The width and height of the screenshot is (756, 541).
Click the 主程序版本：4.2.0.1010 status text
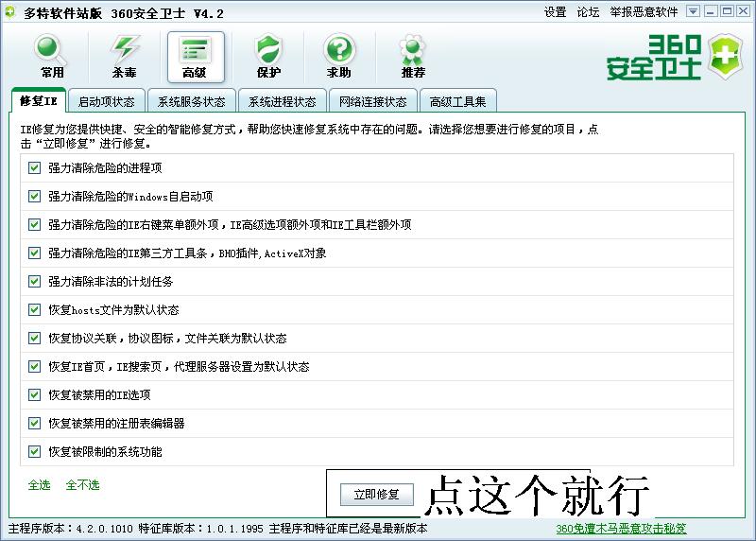click(70, 529)
